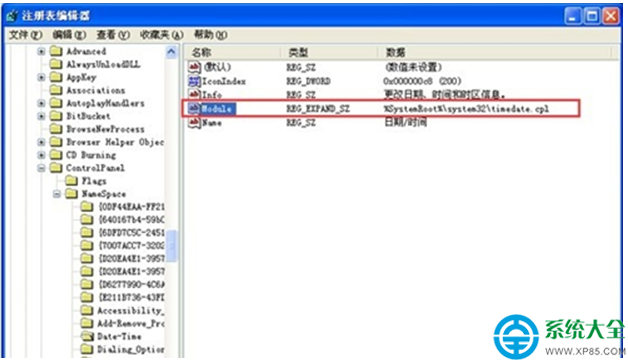Select the IconIndex value name
This screenshot has height=362, width=628.
coord(224,81)
